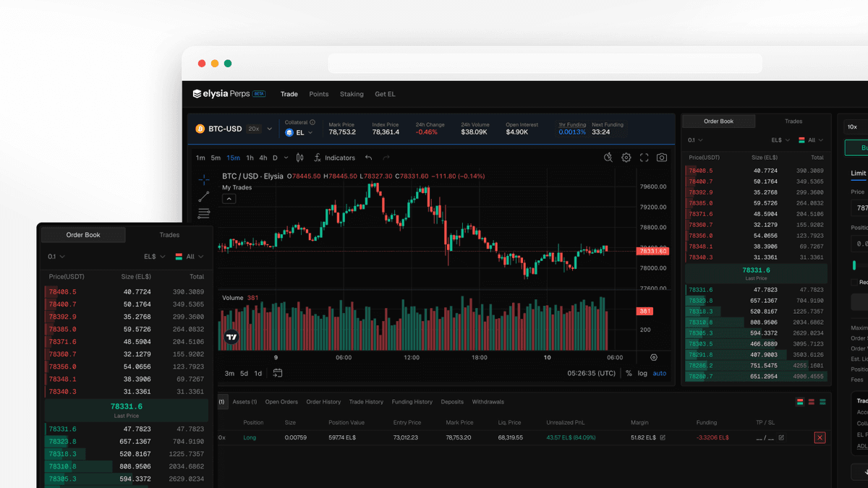
Task: Click the Long position link
Action: 250,437
